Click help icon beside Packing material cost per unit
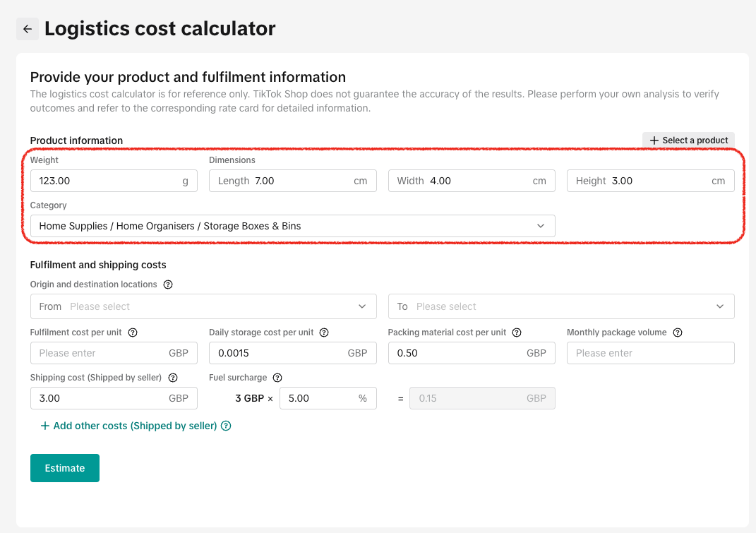Image resolution: width=756 pixels, height=533 pixels. (517, 333)
